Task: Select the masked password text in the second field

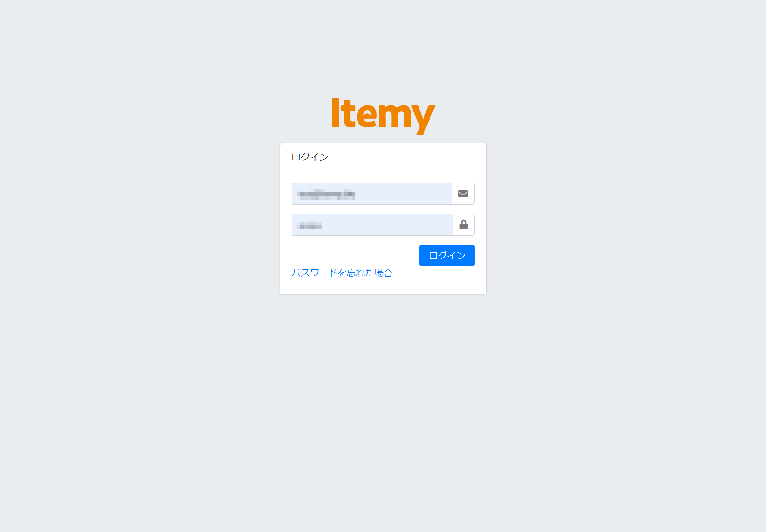Action: [x=309, y=225]
